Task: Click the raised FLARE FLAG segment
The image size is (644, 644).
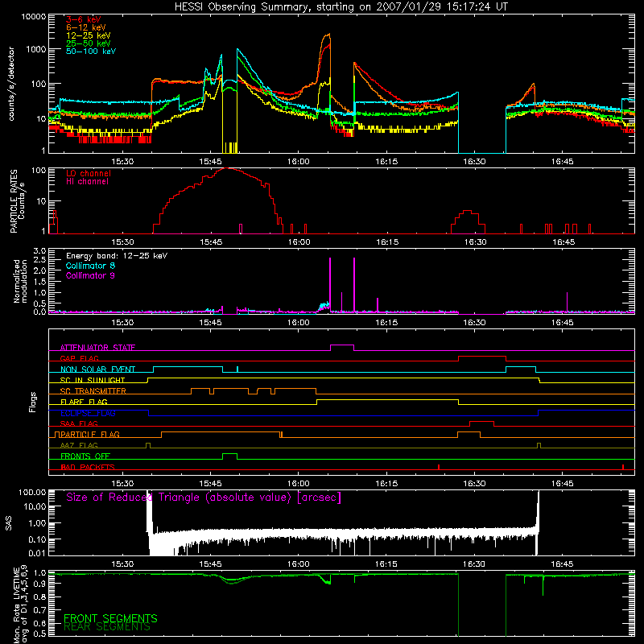Action: pos(387,399)
